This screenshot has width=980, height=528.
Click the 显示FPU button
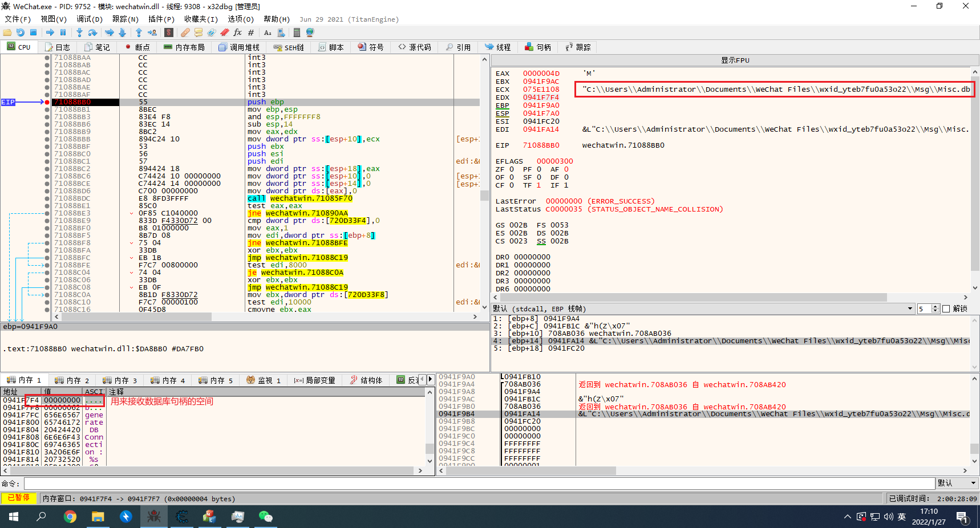click(x=735, y=60)
